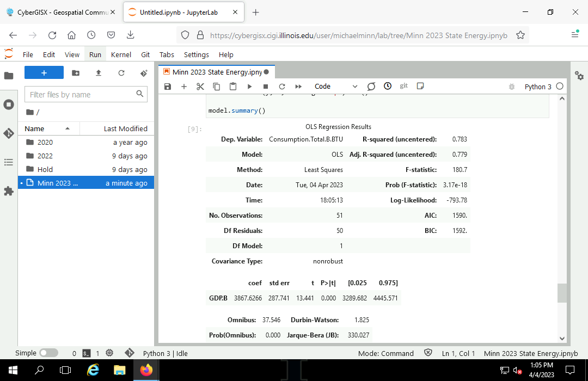Image resolution: width=588 pixels, height=381 pixels.
Task: Open the Running Terminals and Kernels sidebar
Action: tap(9, 105)
